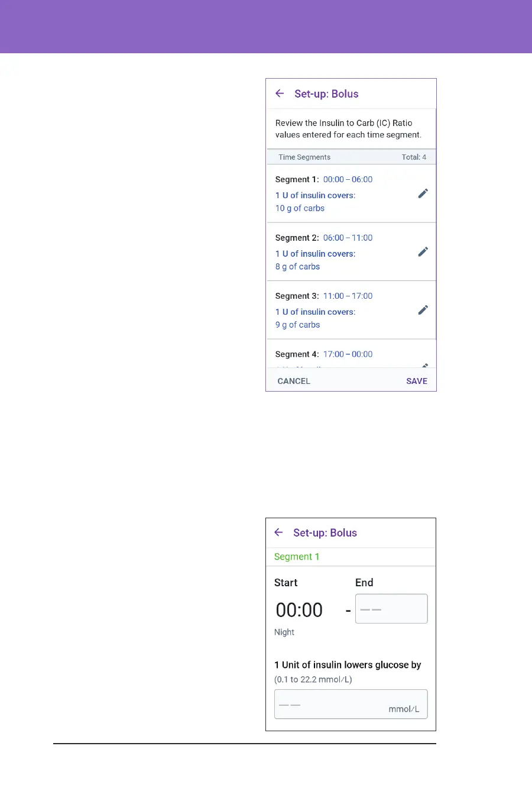Screen dimensions: 532x788
Task: Select Segment 2 time range 06:00 – 11:00
Action: click(348, 238)
